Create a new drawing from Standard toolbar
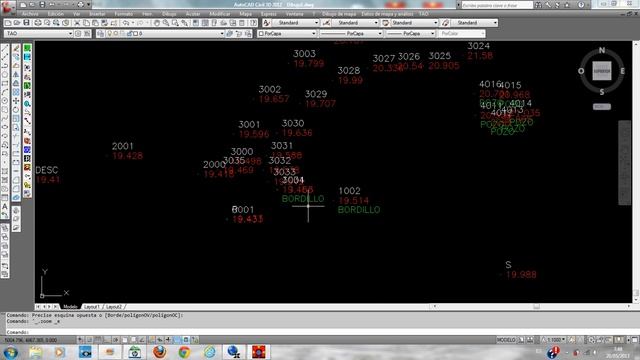The image size is (640, 360). pos(8,23)
